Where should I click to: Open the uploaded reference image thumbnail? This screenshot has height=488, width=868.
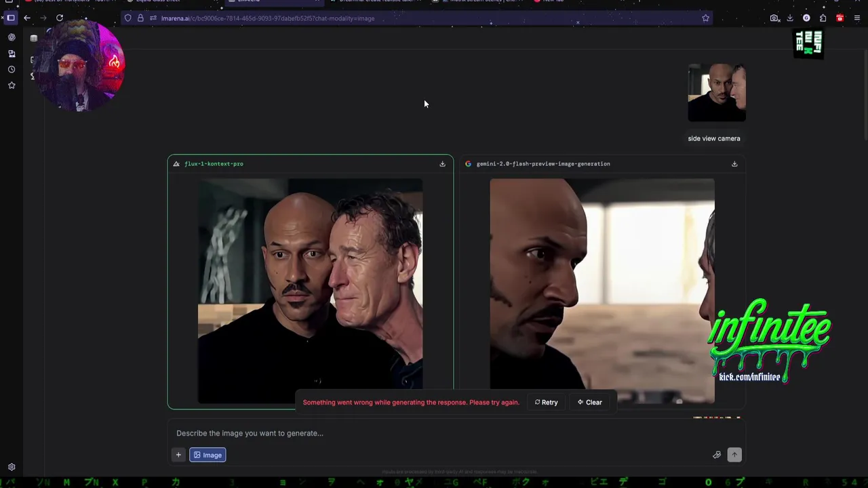pyautogui.click(x=717, y=93)
